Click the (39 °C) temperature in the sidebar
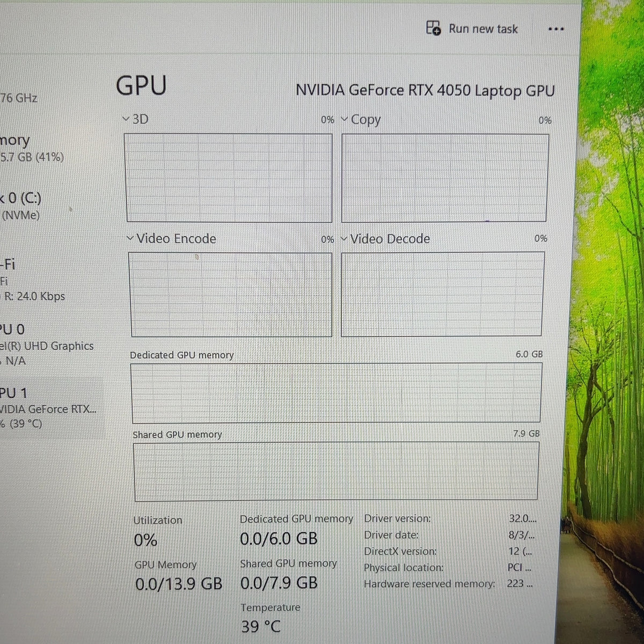644x644 pixels. coord(26,423)
